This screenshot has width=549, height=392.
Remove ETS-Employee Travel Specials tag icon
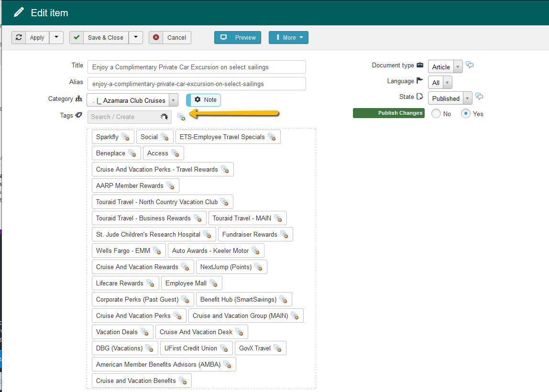click(x=272, y=137)
